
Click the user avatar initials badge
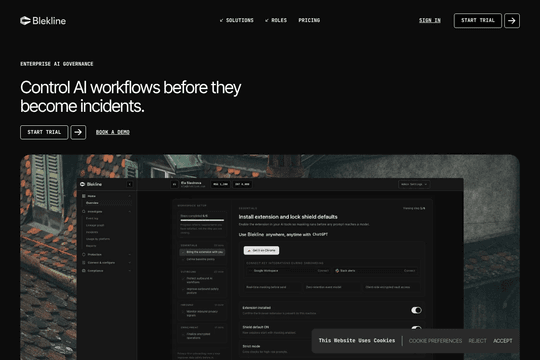174,184
